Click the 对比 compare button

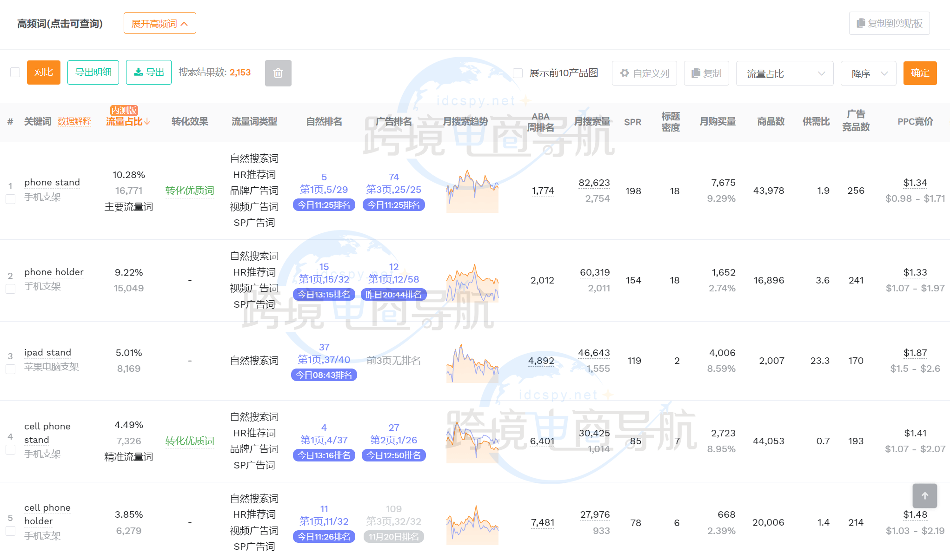pyautogui.click(x=43, y=72)
